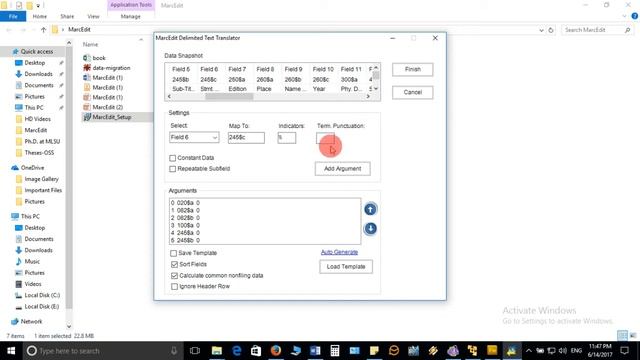
Task: Open Local Disk (C:) in the sidebar
Action: (x=42, y=295)
